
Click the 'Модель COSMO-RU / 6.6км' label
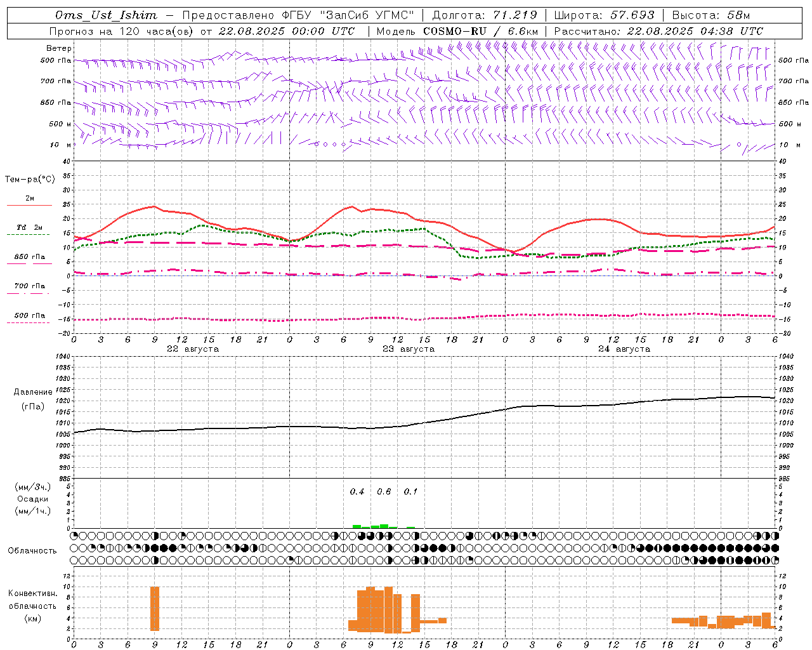point(457,31)
